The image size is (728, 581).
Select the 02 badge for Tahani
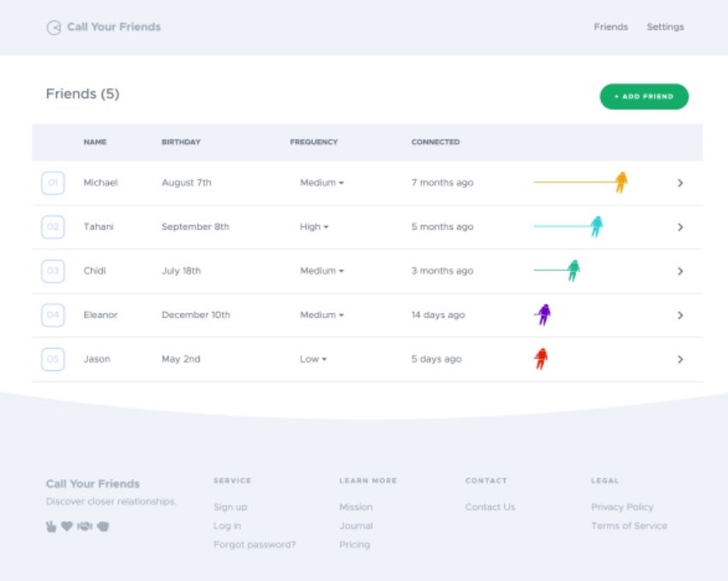coord(53,227)
